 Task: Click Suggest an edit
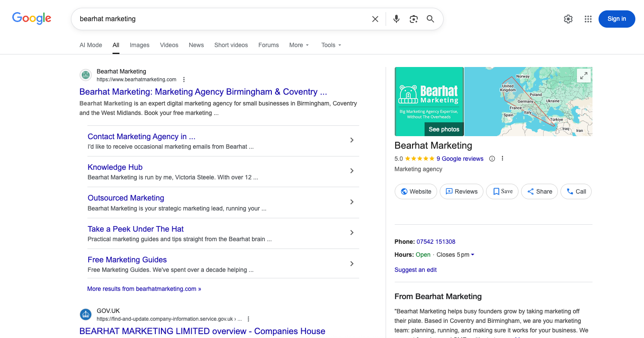pyautogui.click(x=415, y=270)
